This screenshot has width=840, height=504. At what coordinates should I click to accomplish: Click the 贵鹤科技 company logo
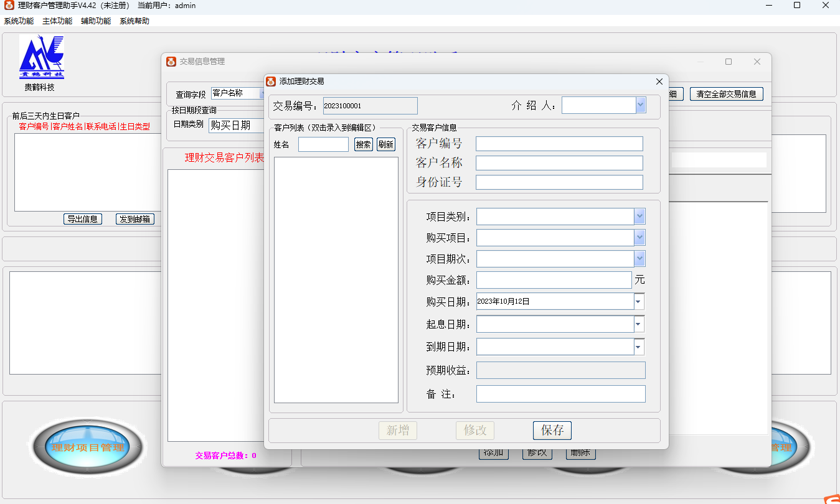pyautogui.click(x=42, y=57)
